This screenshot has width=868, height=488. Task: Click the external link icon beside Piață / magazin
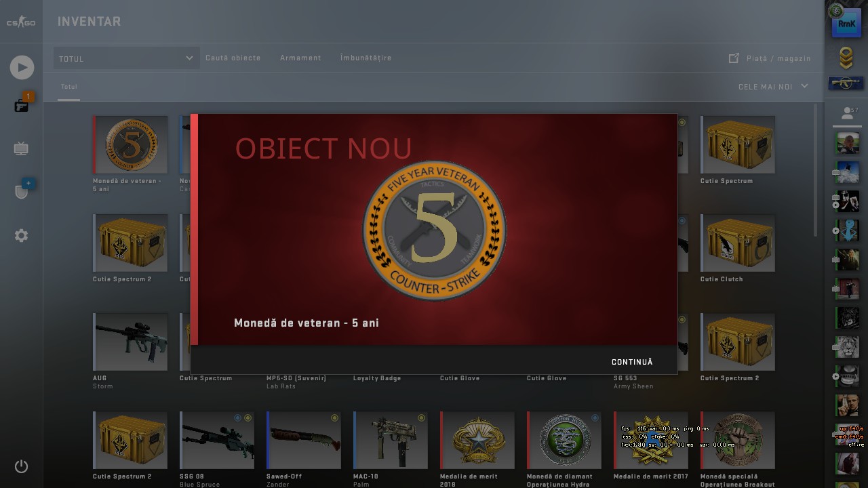(x=734, y=58)
